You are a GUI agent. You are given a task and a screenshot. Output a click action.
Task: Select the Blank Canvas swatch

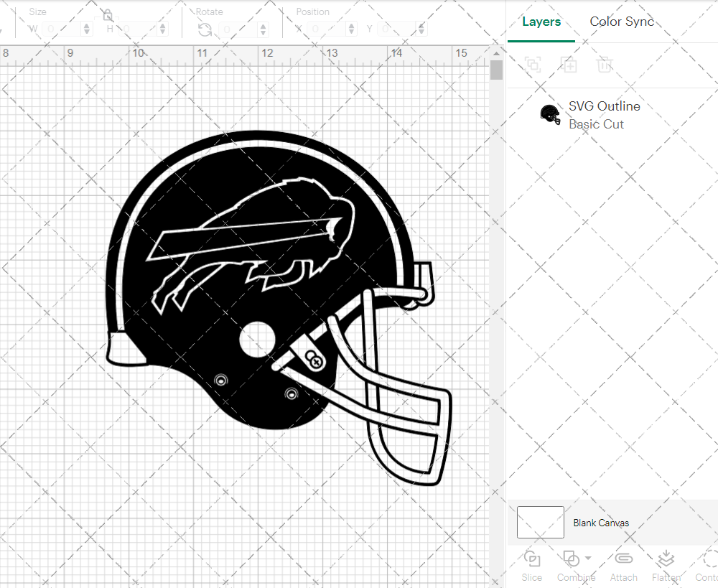pos(541,522)
